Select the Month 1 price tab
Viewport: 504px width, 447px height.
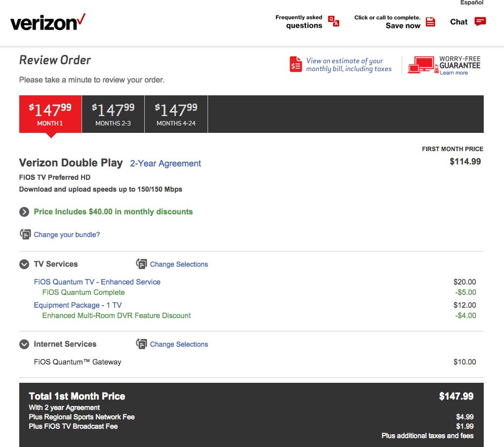[x=50, y=114]
